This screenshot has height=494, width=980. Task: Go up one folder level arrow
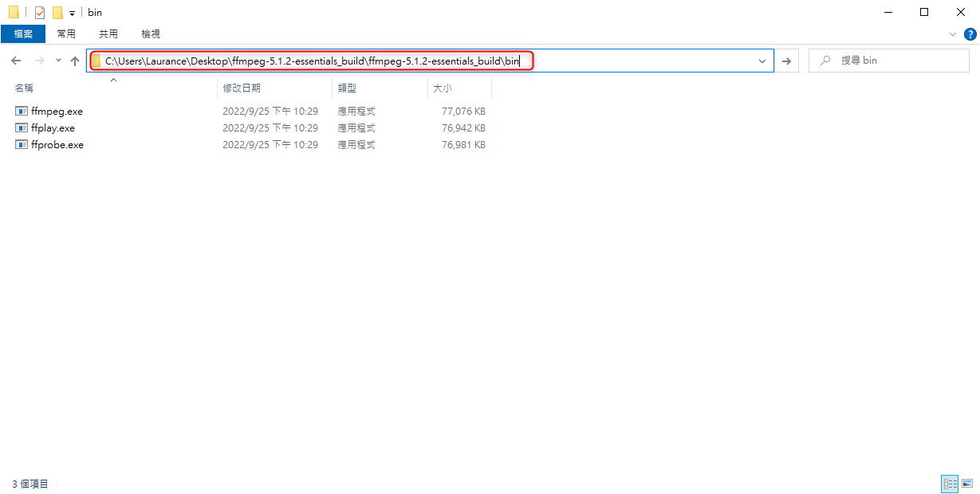click(x=75, y=61)
